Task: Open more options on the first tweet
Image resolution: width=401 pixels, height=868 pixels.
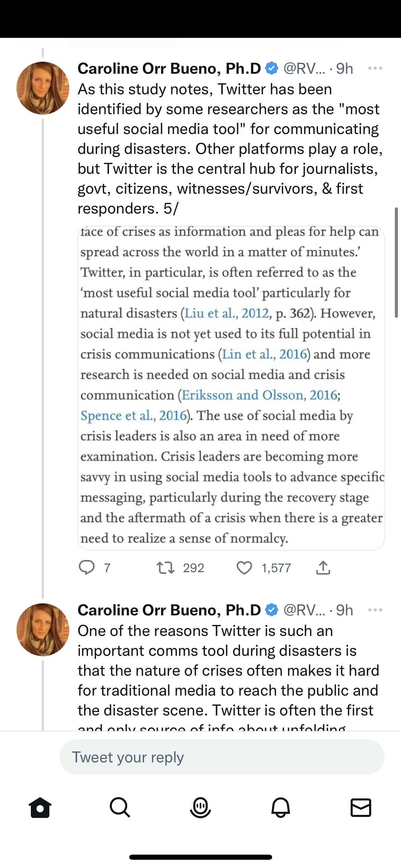Action: pyautogui.click(x=375, y=69)
